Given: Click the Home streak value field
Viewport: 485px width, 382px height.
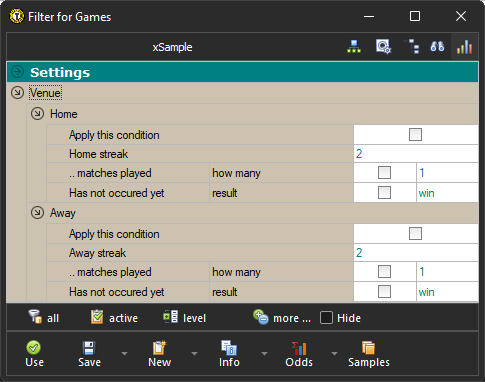Looking at the screenshot, I should point(416,154).
